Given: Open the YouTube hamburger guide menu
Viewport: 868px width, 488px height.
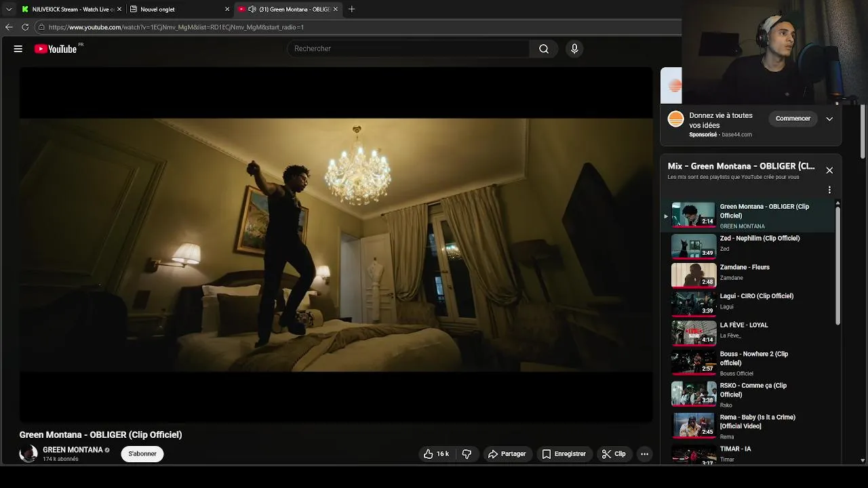Looking at the screenshot, I should coord(18,49).
